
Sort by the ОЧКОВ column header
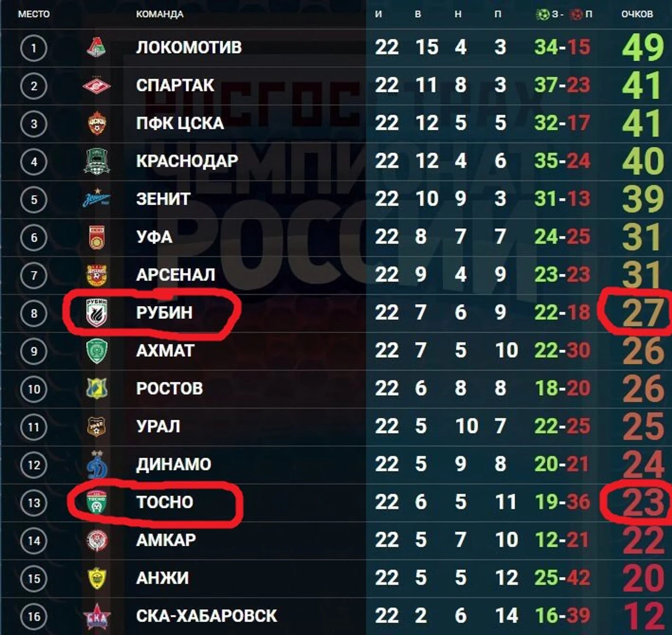(x=637, y=14)
